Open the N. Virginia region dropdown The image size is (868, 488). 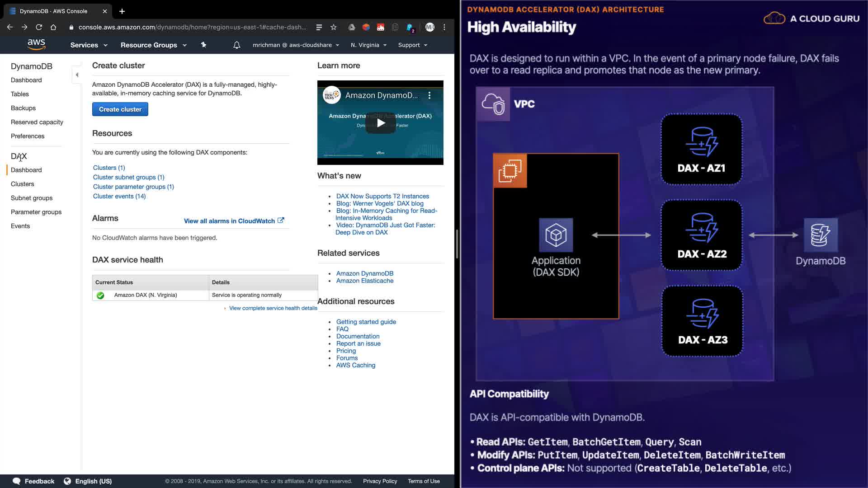point(368,45)
